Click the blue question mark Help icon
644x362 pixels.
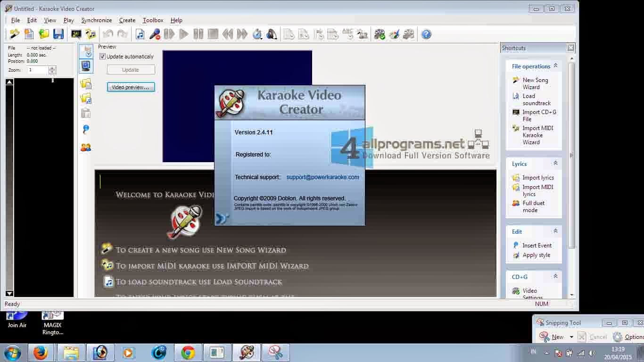point(426,34)
